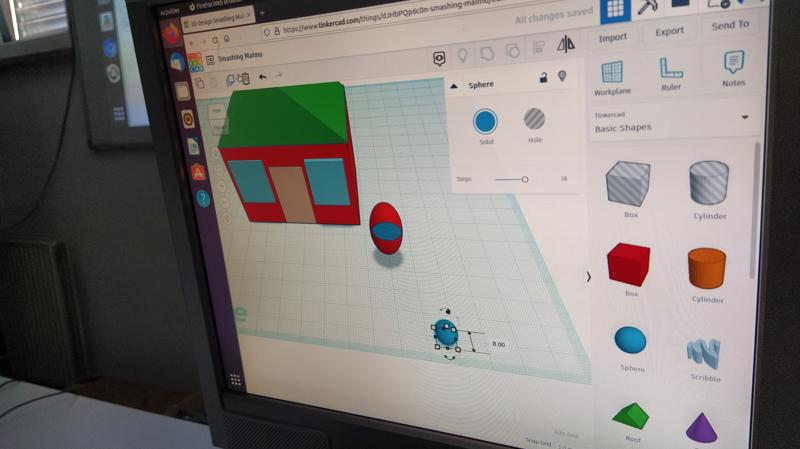Click the Show Applications grid in the dock
Image resolution: width=800 pixels, height=449 pixels.
pyautogui.click(x=235, y=380)
